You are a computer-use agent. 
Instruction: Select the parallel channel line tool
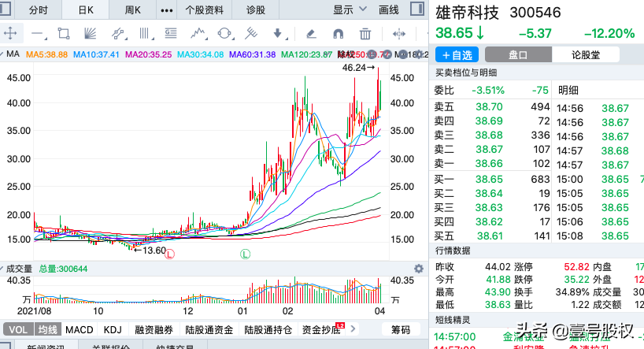pyautogui.click(x=117, y=33)
